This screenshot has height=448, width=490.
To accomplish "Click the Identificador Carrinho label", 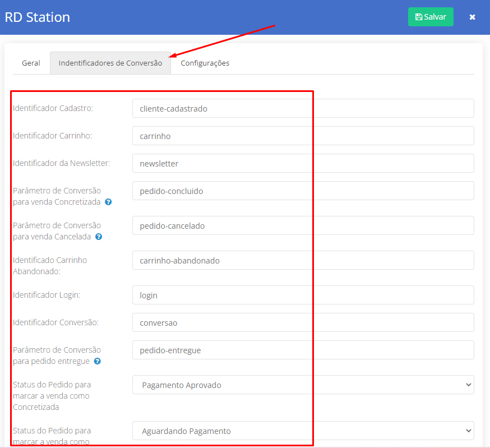I will pos(53,136).
